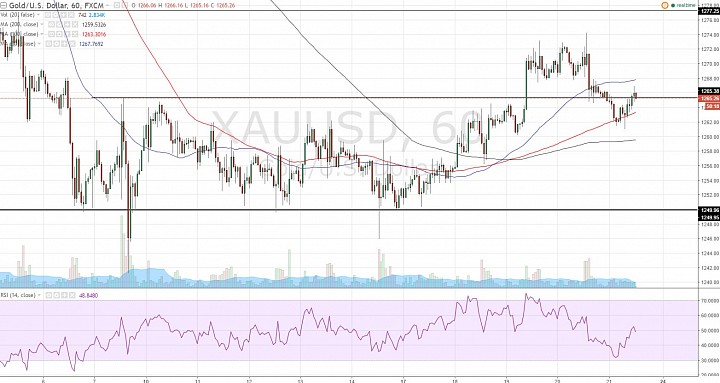Open the Vol (20, false) dropdown arrow
Screen dimensions: 720x383
coord(38,15)
